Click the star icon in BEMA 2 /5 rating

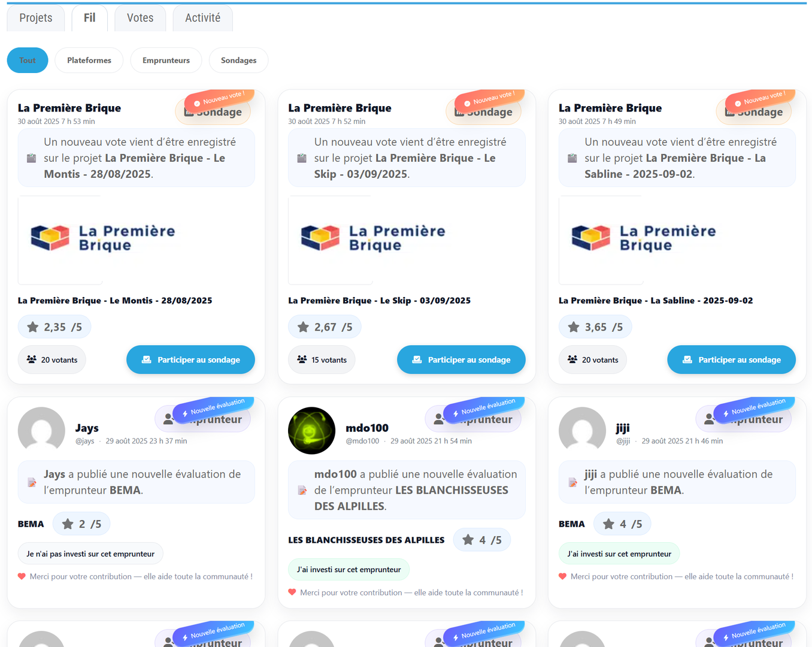(68, 524)
